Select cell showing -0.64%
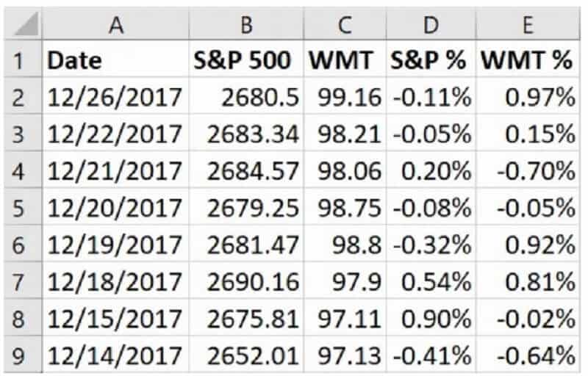Viewport: 588px width, 376px height. tap(528, 355)
